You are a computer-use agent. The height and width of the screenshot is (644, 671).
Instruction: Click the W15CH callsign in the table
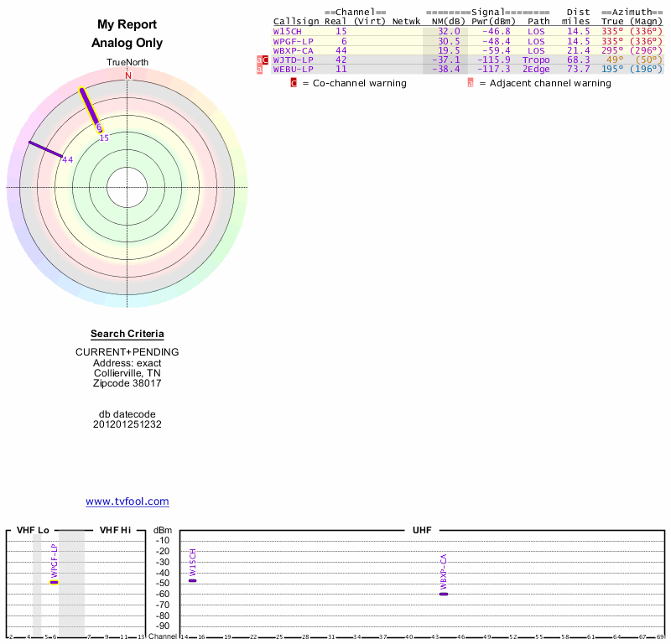(287, 31)
